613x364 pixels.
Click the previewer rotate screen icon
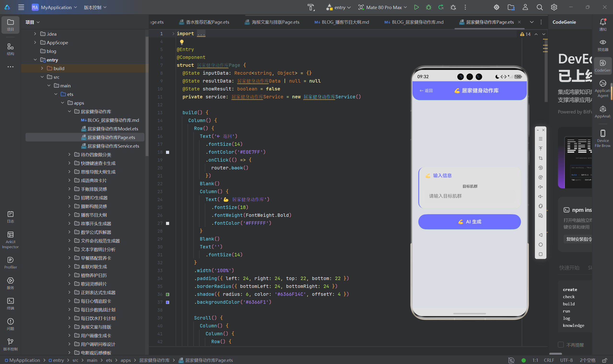(x=541, y=206)
